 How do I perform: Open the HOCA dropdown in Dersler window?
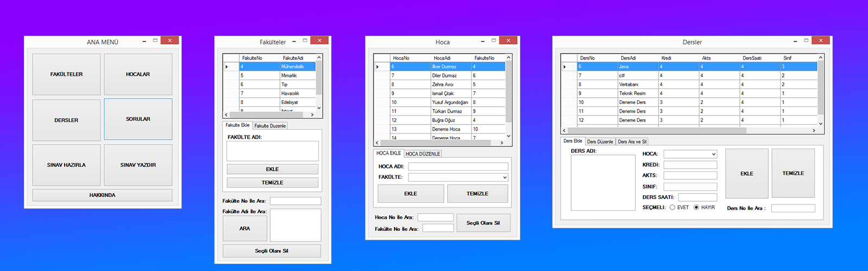click(x=691, y=154)
